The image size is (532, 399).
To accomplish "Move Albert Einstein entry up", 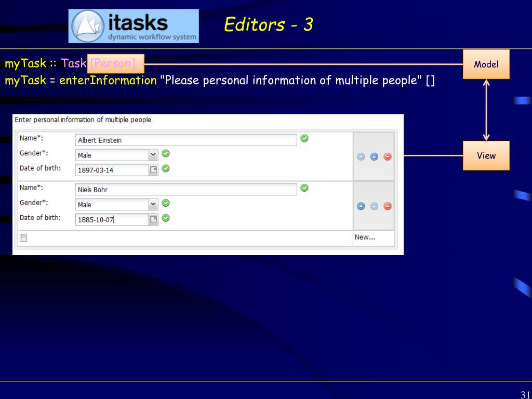I will click(x=361, y=157).
